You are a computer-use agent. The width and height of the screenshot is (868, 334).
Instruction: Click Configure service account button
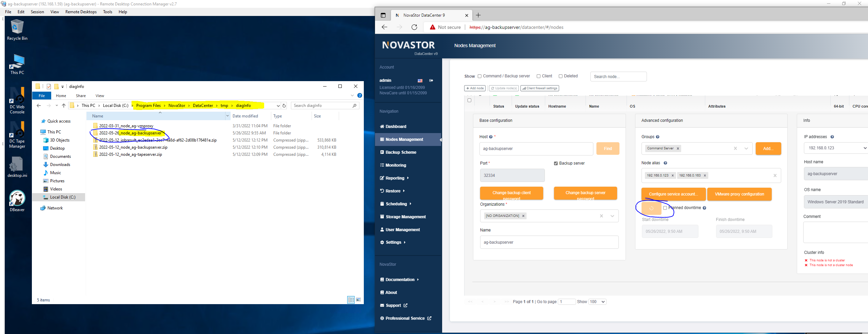pos(673,194)
